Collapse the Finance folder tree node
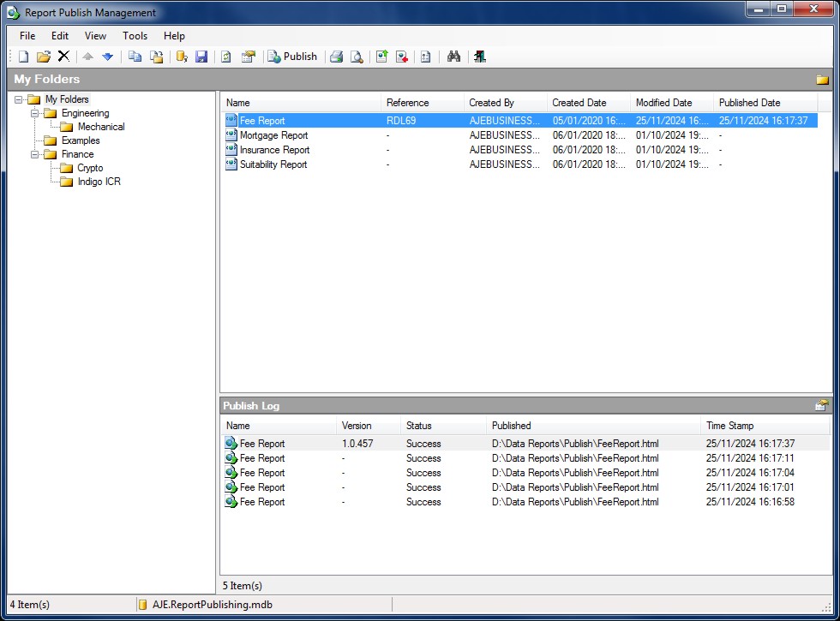The image size is (840, 621). [35, 154]
